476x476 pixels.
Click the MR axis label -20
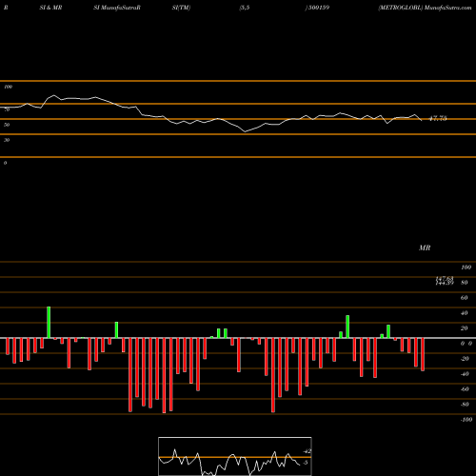[x=465, y=359]
